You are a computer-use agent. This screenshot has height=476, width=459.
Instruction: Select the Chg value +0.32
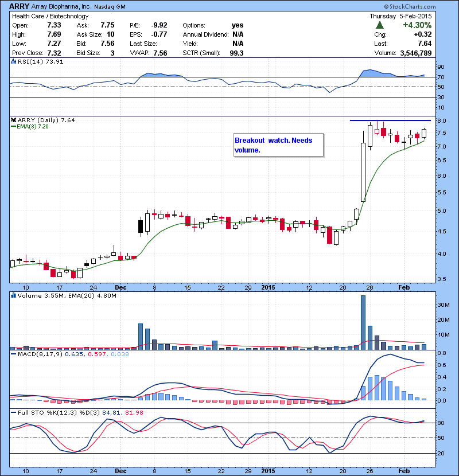423,34
